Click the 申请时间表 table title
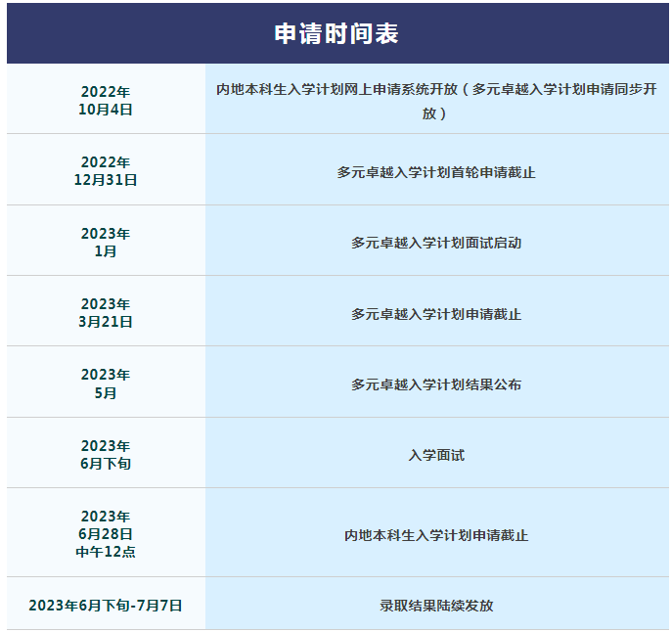The height and width of the screenshot is (632, 672). pyautogui.click(x=336, y=33)
